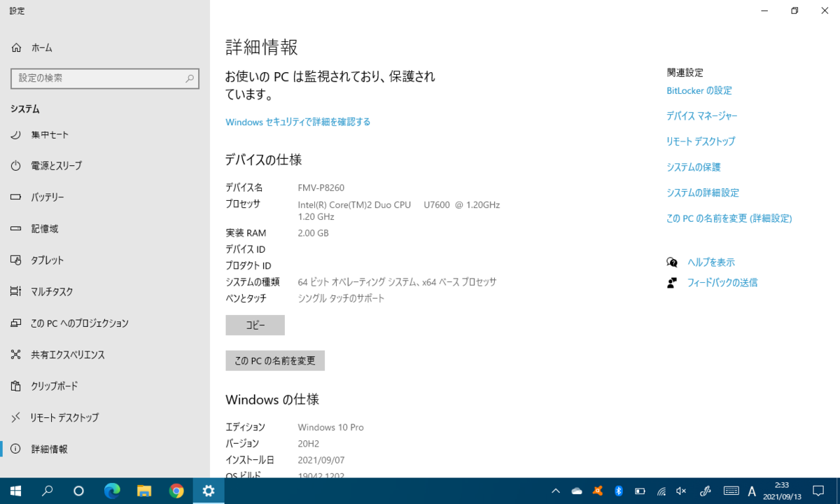Open the notification action center
The image size is (840, 504).
[x=818, y=491]
